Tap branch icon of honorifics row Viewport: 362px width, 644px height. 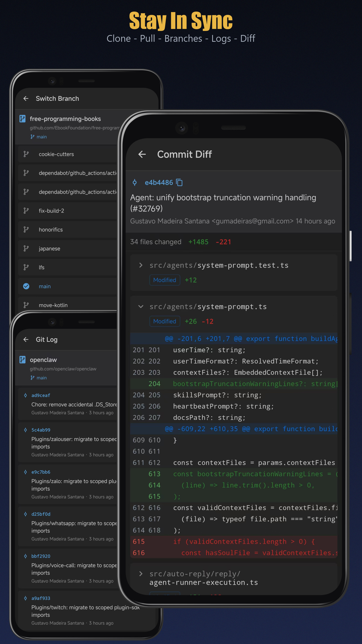click(x=26, y=229)
